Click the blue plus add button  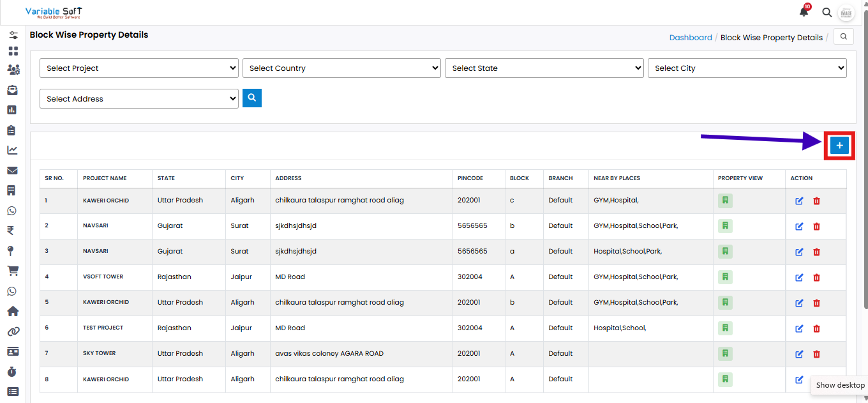click(839, 146)
